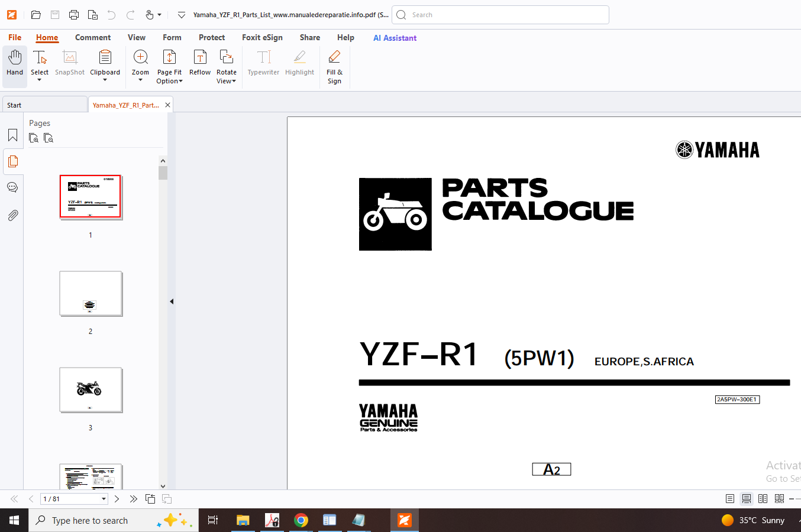The height and width of the screenshot is (532, 801).
Task: Click the reduce page thumbnails icon
Action: 49,138
